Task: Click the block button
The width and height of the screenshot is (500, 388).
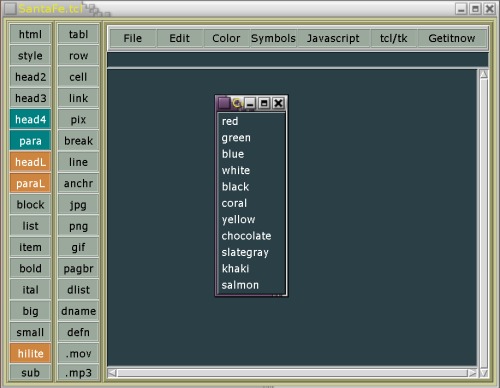Action: pyautogui.click(x=30, y=205)
